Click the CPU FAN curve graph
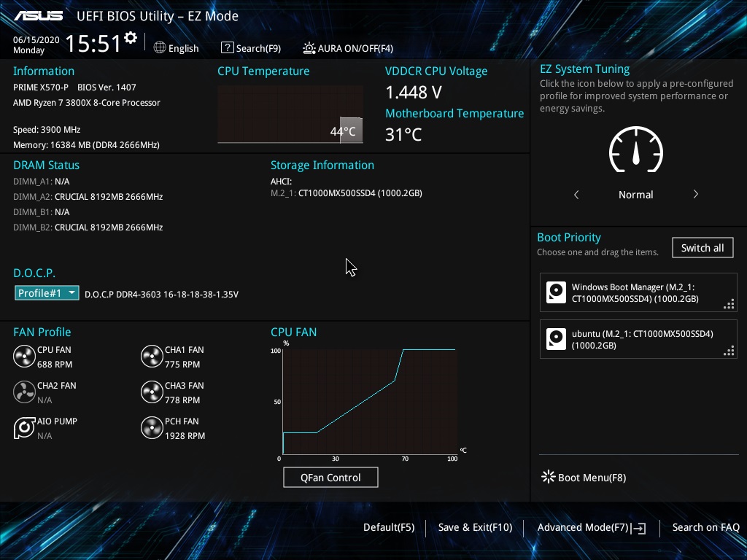Image resolution: width=747 pixels, height=560 pixels. (370, 402)
